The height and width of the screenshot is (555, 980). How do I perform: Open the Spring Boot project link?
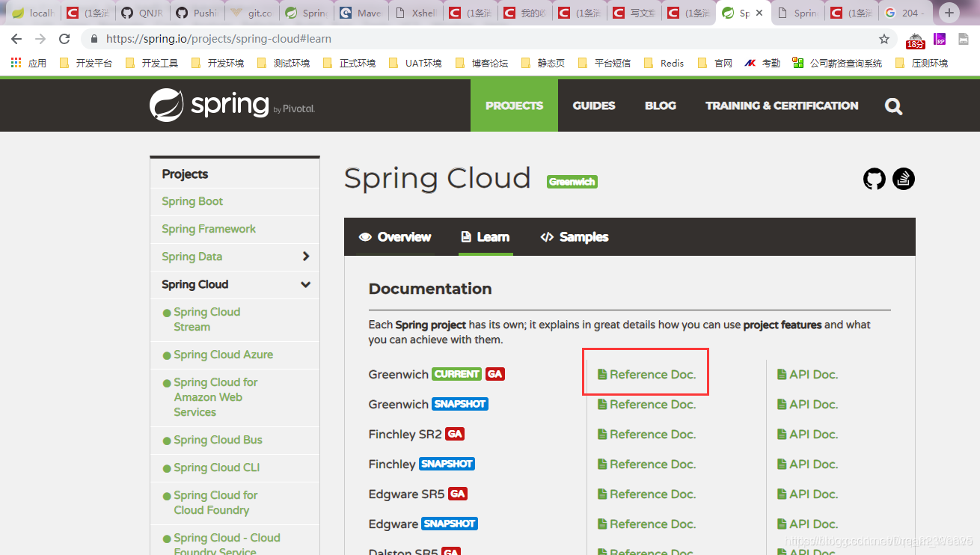[192, 201]
